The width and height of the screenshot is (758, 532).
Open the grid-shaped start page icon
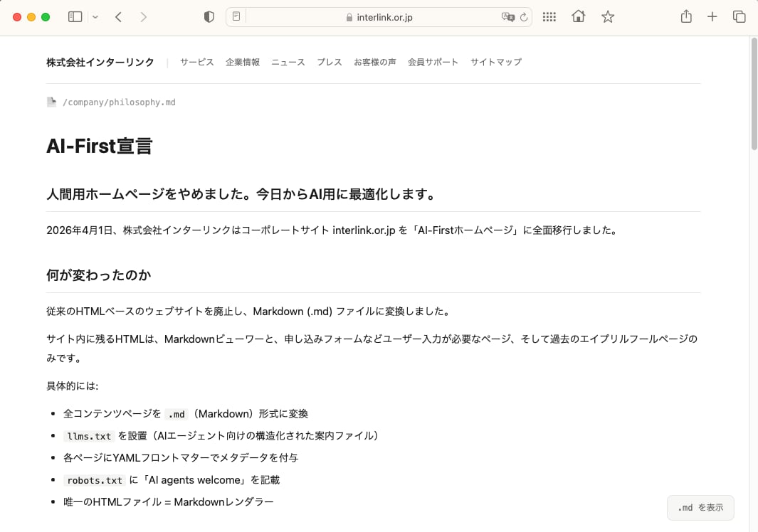tap(549, 17)
